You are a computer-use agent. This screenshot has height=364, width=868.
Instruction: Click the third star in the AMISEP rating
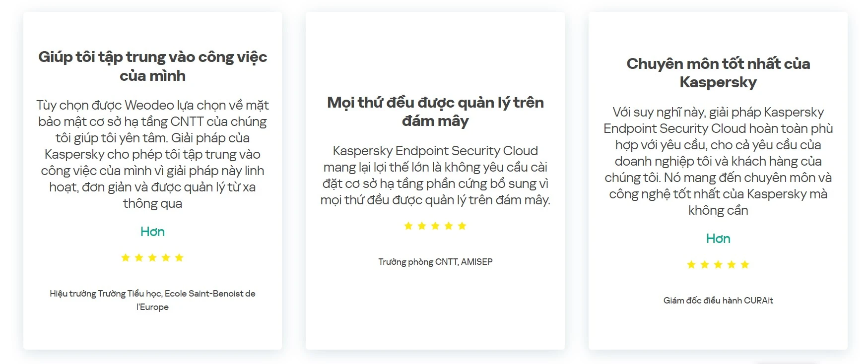coord(434,226)
